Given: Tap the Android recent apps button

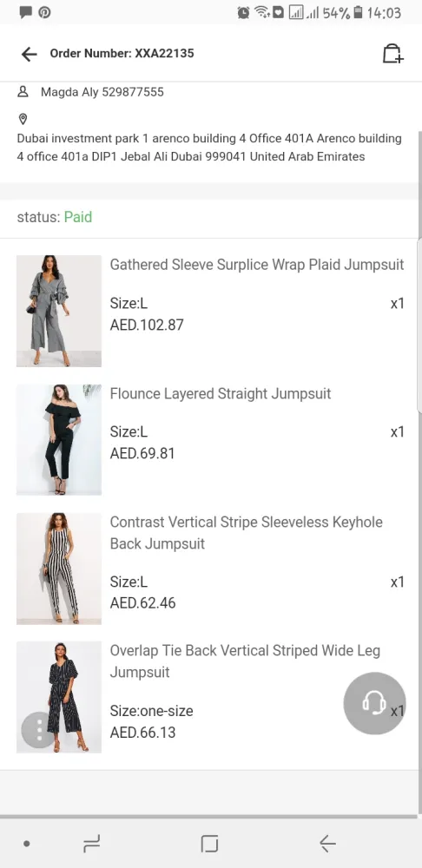Looking at the screenshot, I should coord(91,844).
